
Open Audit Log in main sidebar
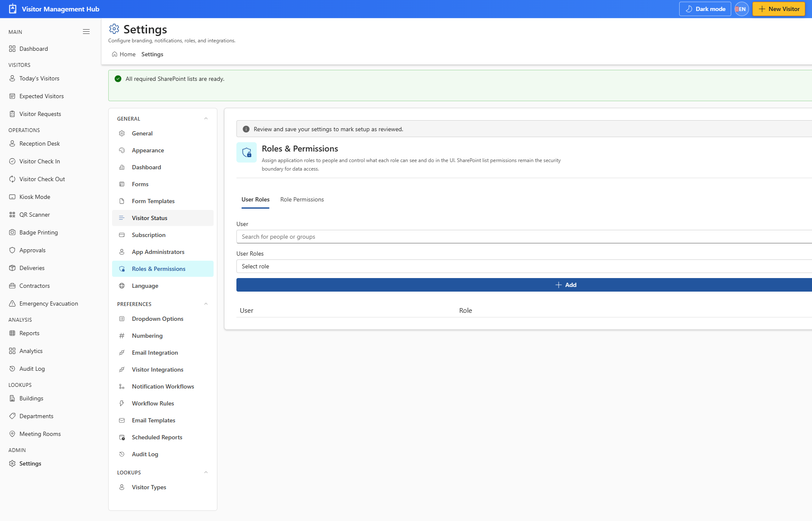[32, 369]
